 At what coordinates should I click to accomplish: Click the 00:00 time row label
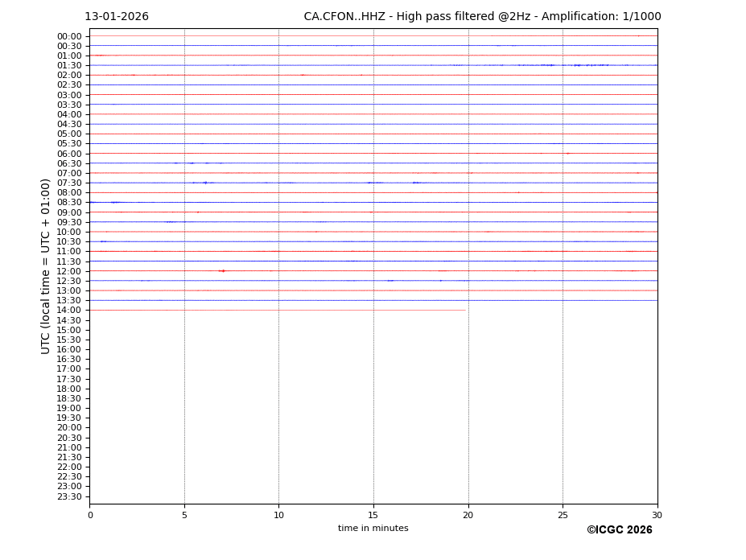pos(69,36)
